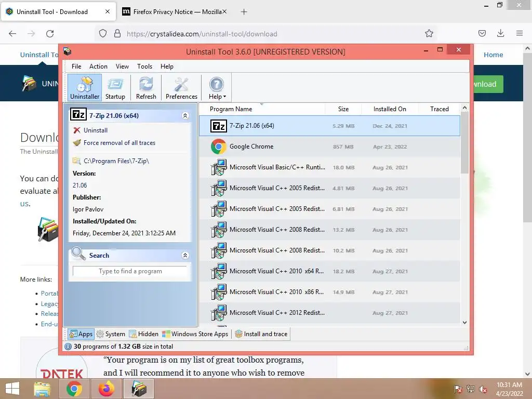Collapse the Search panel
Viewport: 532px width, 399px height.
(185, 256)
